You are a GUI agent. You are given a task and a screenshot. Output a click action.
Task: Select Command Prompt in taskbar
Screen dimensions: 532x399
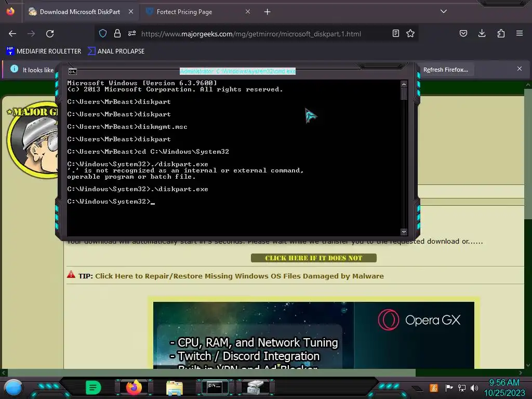tap(215, 388)
